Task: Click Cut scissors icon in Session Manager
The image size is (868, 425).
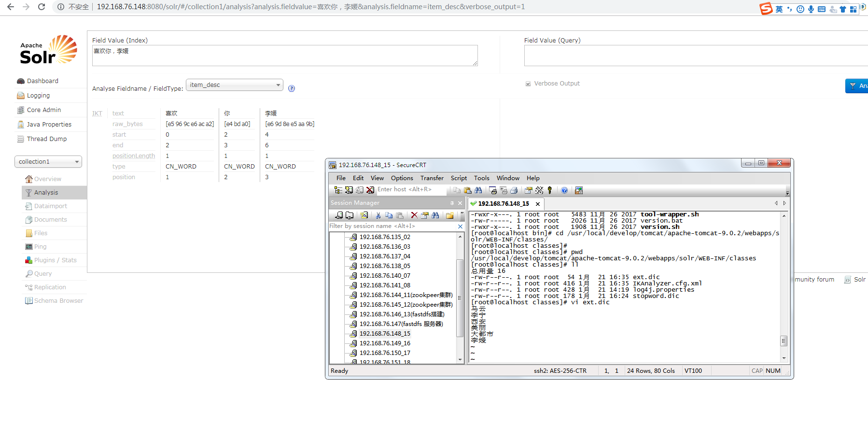Action: 378,215
